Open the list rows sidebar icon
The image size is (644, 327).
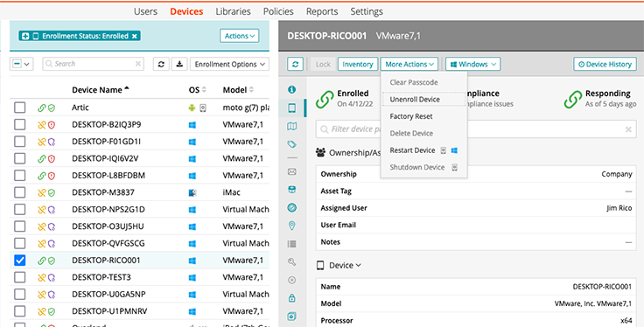pos(292,244)
